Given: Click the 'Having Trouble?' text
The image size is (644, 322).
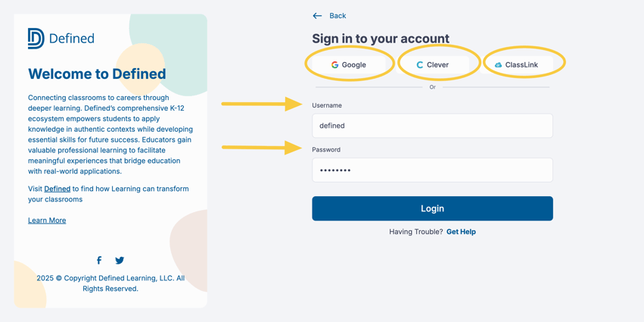Looking at the screenshot, I should 415,232.
